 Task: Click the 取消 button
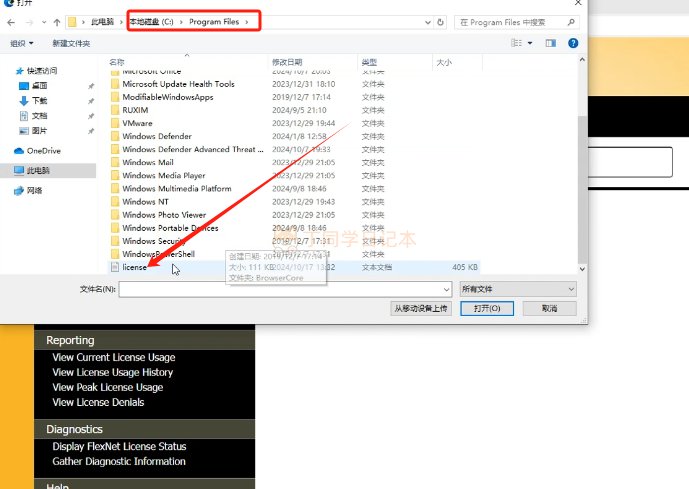click(550, 308)
